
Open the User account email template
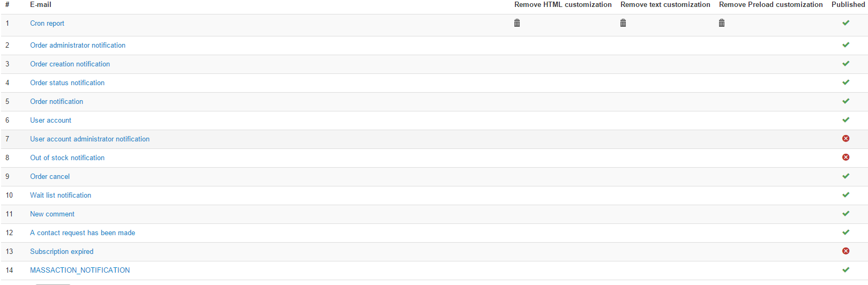coord(50,121)
